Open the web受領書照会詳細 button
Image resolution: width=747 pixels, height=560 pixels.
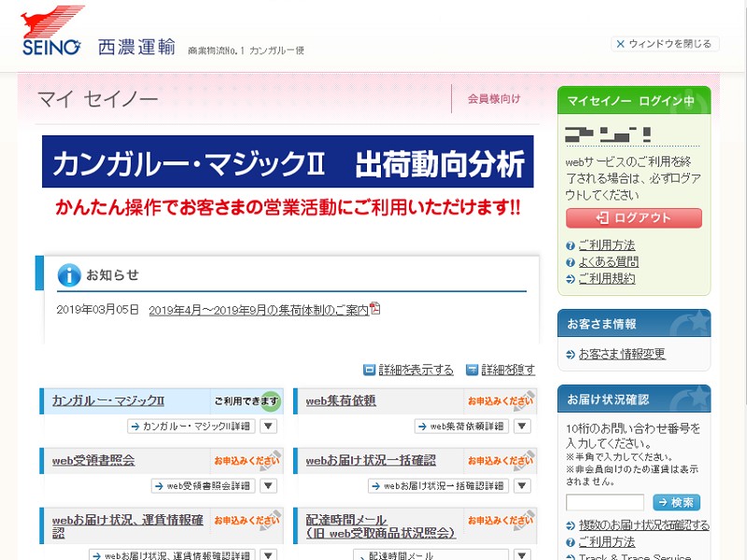[204, 485]
